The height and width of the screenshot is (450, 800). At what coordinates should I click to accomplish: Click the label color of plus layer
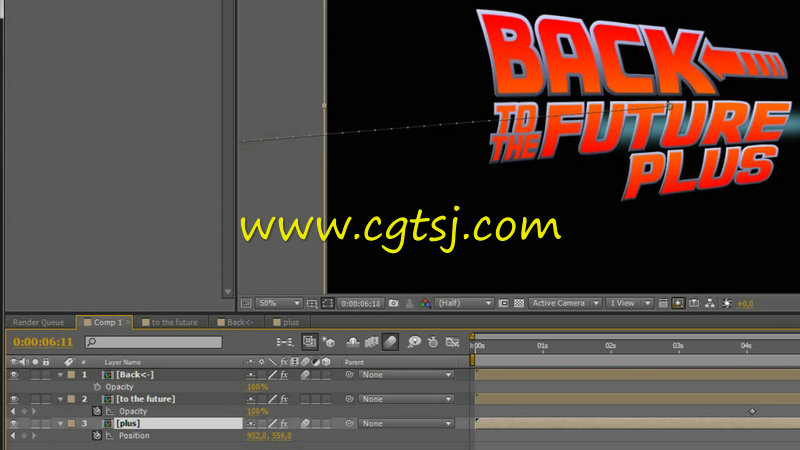tap(71, 423)
